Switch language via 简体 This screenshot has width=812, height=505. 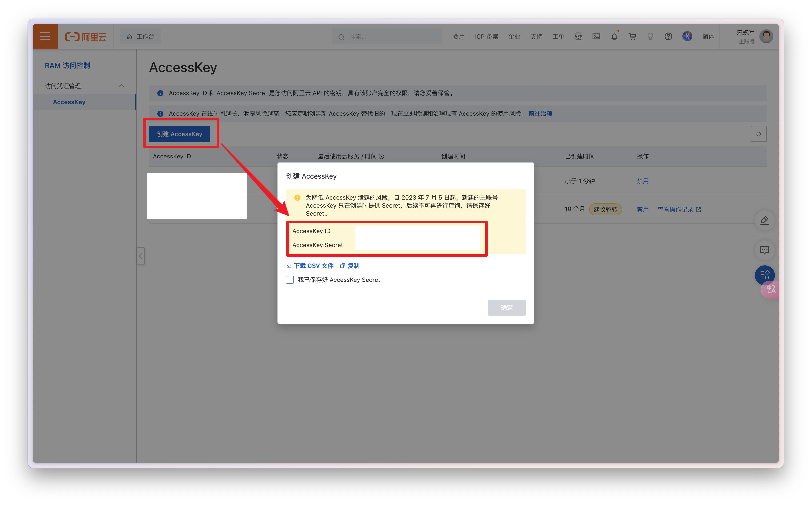(x=708, y=37)
